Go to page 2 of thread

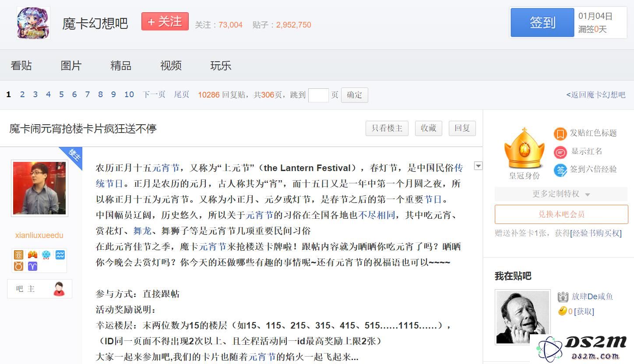coord(22,94)
